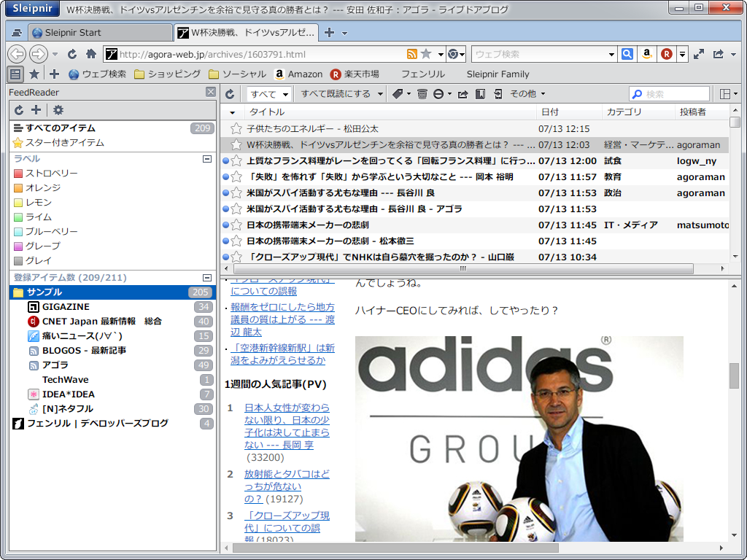This screenshot has height=560, width=747.
Task: Choose the Amazon search engine icon
Action: [646, 54]
